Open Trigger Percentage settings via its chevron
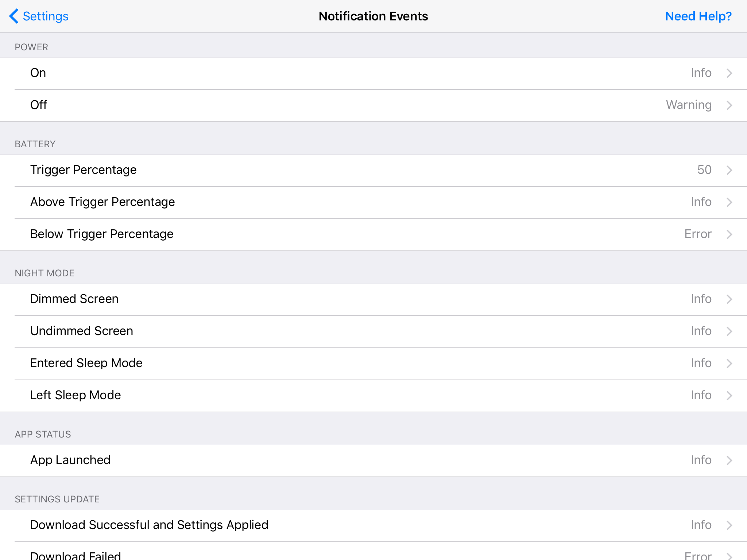This screenshot has height=560, width=747. click(729, 170)
